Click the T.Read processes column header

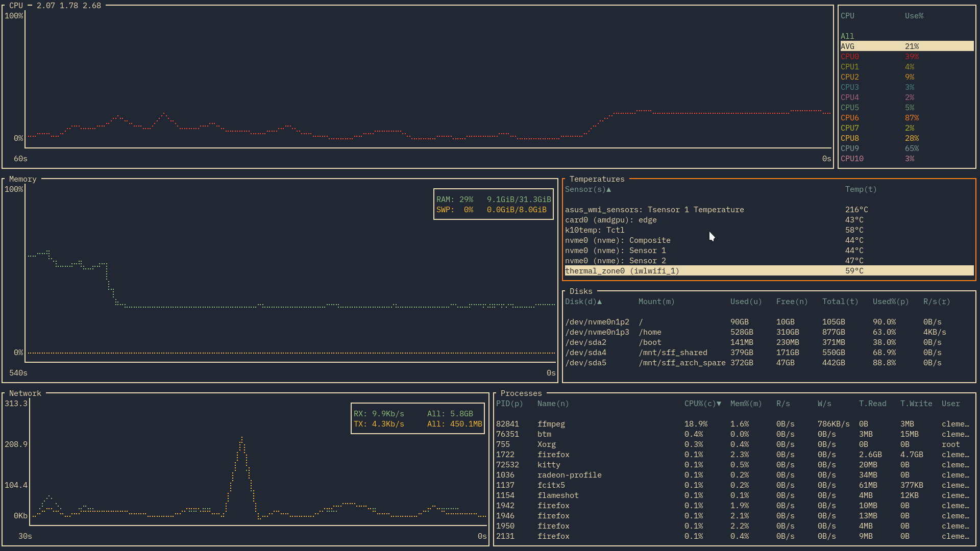(x=872, y=404)
